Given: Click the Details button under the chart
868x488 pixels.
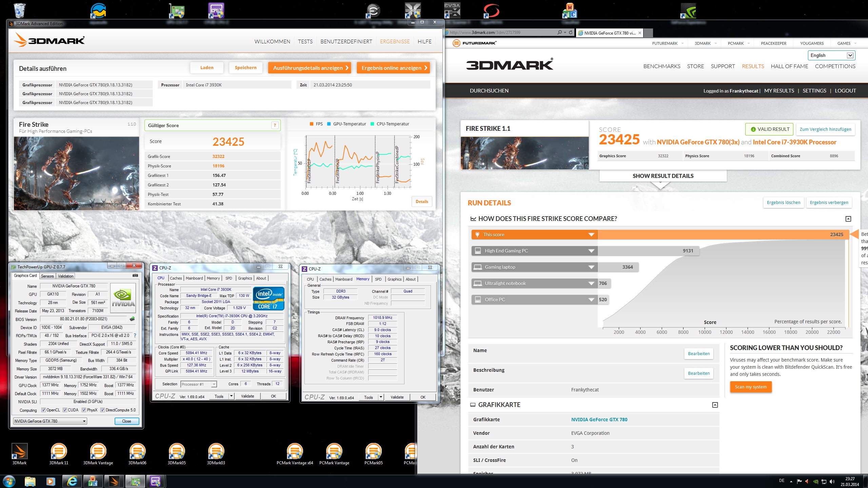Looking at the screenshot, I should pyautogui.click(x=422, y=202).
